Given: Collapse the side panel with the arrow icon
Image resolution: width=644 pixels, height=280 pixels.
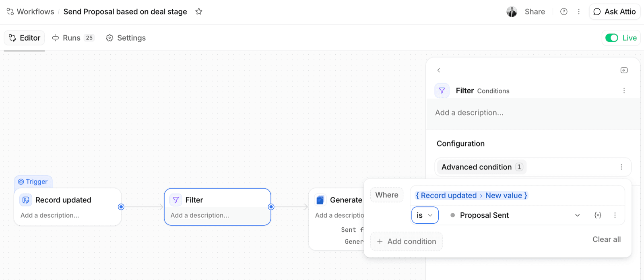Looking at the screenshot, I should [624, 70].
